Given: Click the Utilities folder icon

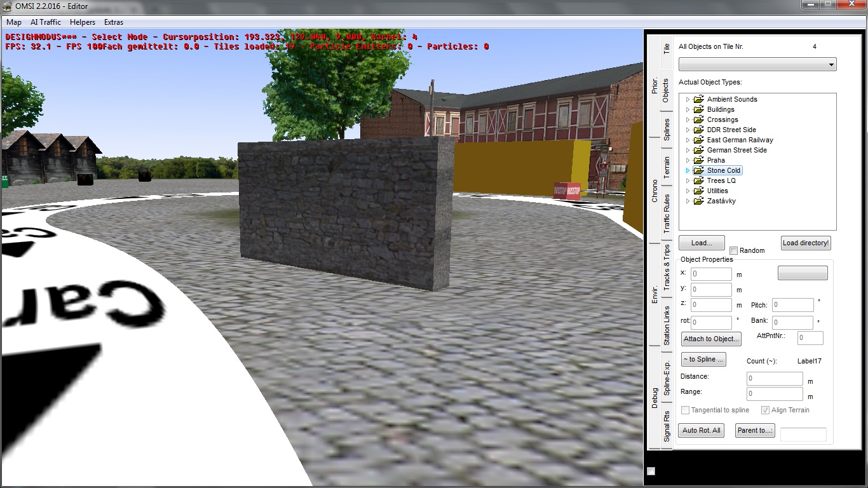Looking at the screenshot, I should [698, 191].
